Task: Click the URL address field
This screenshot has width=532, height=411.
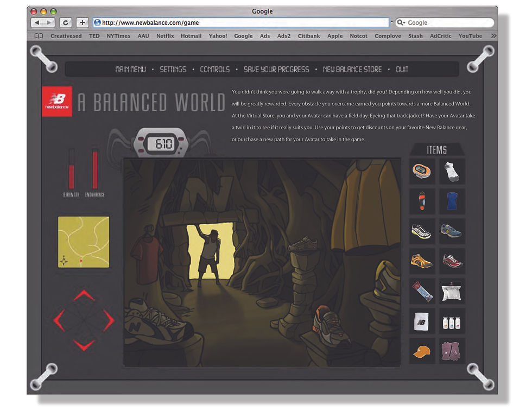Action: [241, 22]
